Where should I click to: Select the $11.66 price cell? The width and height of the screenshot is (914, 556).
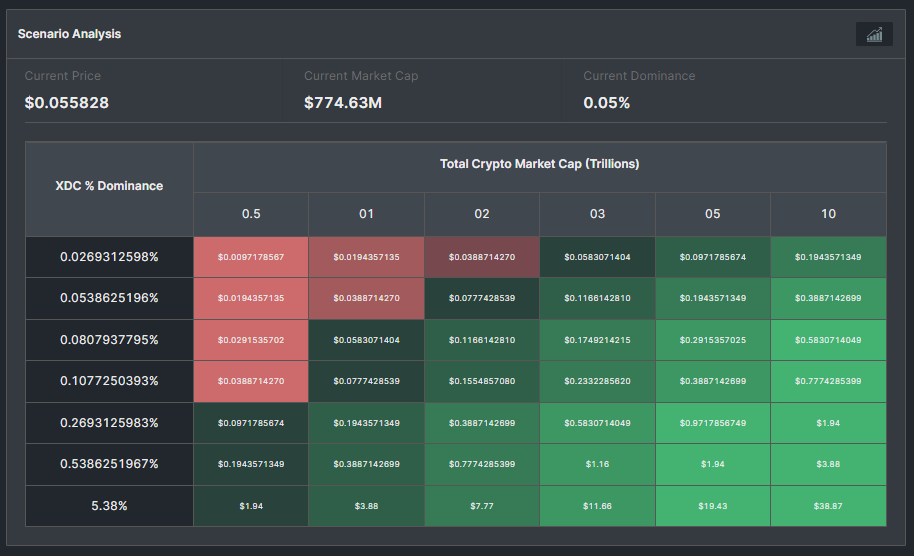[597, 506]
